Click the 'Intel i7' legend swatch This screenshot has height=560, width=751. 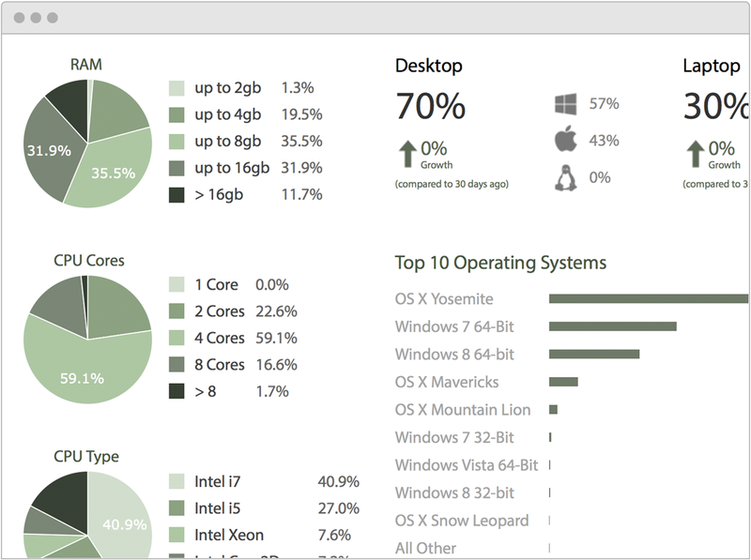[x=176, y=481]
